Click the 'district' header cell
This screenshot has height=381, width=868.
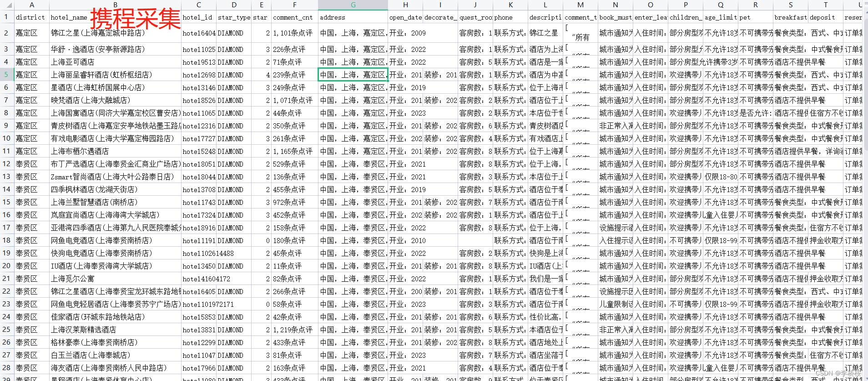tap(32, 17)
